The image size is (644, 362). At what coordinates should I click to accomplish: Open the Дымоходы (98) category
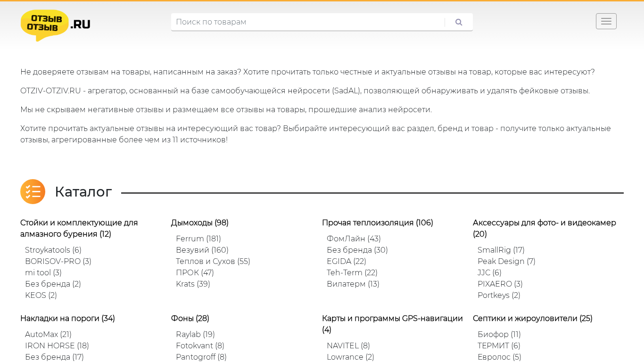(200, 222)
